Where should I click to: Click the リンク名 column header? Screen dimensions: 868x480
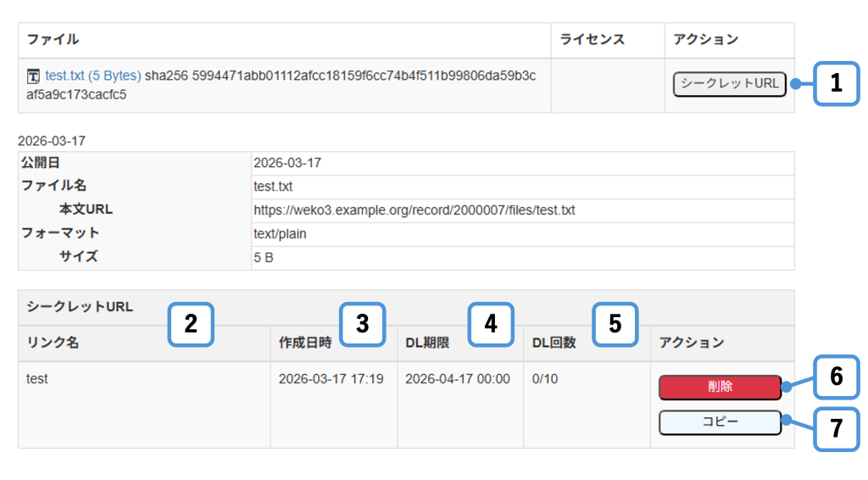point(53,343)
